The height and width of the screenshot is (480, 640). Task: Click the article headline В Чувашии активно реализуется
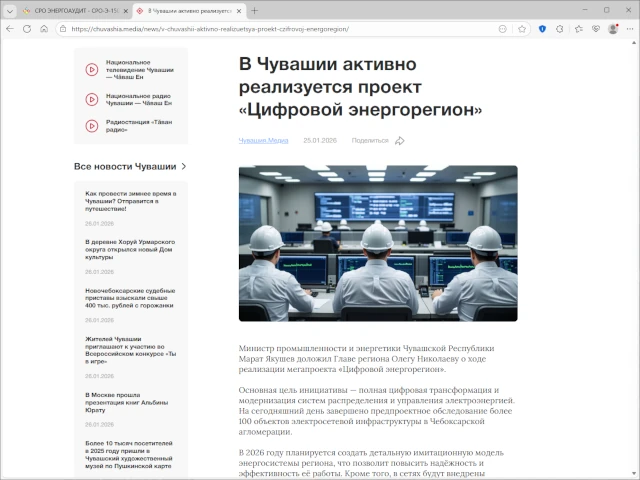(x=360, y=87)
